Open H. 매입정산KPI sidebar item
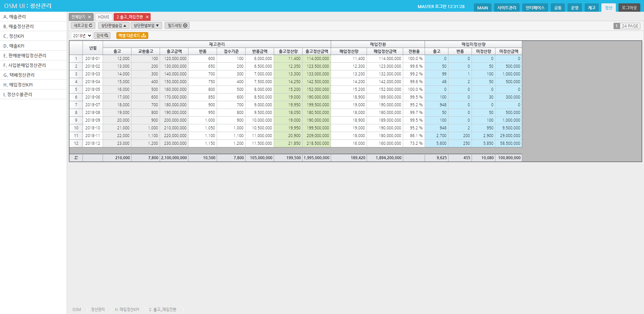This screenshot has height=314, width=644. 33,85
